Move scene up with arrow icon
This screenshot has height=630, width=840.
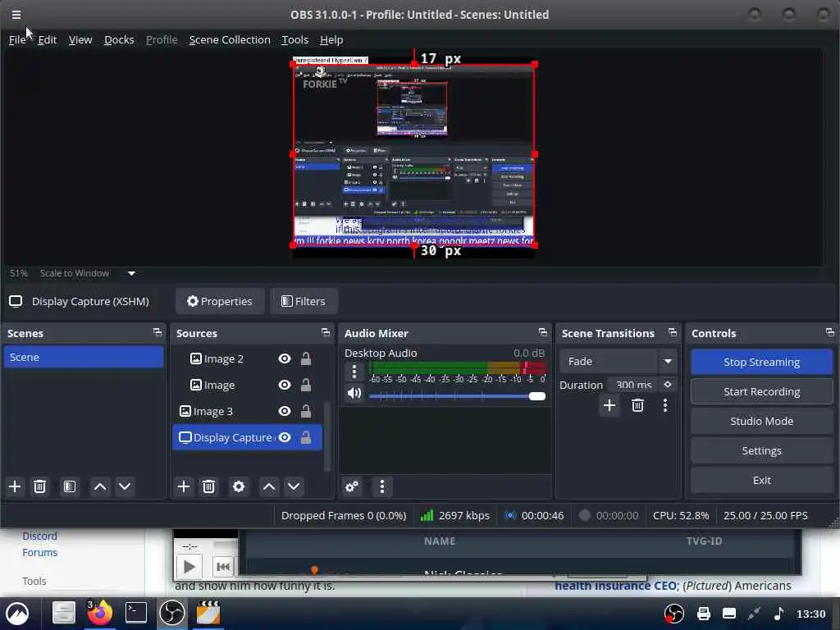99,486
